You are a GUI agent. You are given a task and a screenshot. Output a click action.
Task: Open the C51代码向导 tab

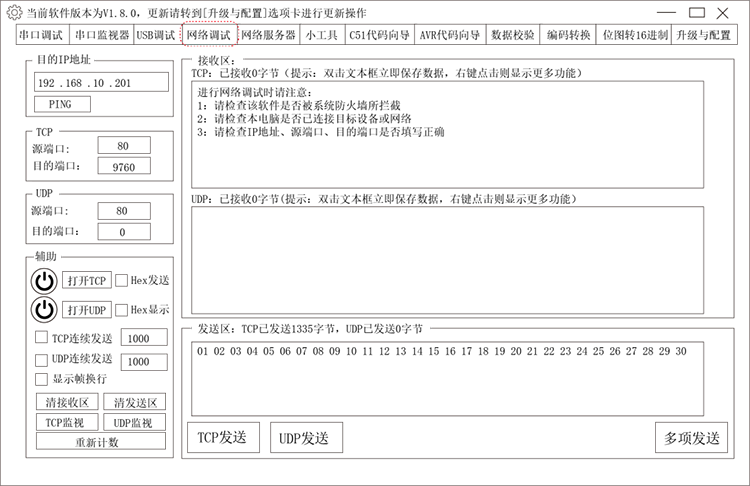click(379, 34)
